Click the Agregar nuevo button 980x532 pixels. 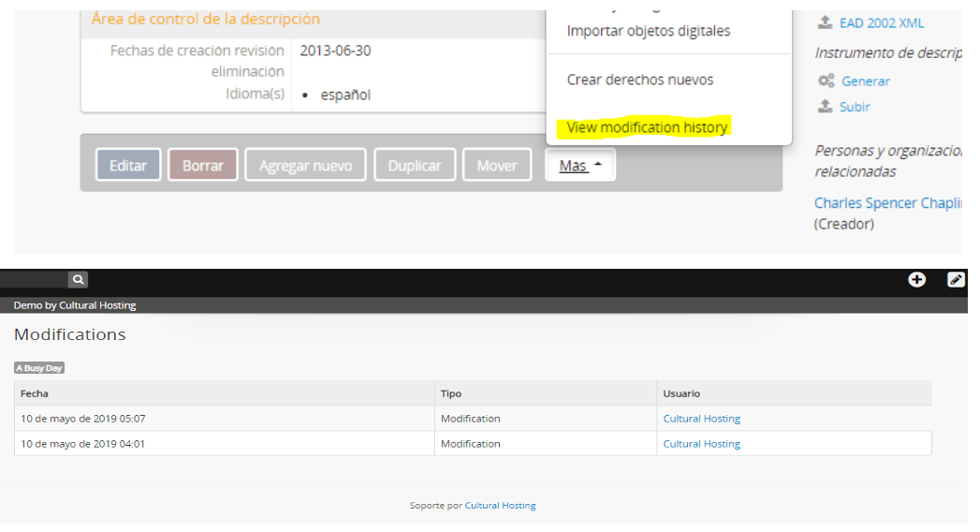click(306, 165)
